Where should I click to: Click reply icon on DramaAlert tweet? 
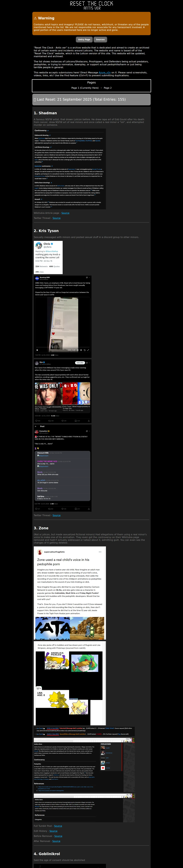(x=36, y=509)
